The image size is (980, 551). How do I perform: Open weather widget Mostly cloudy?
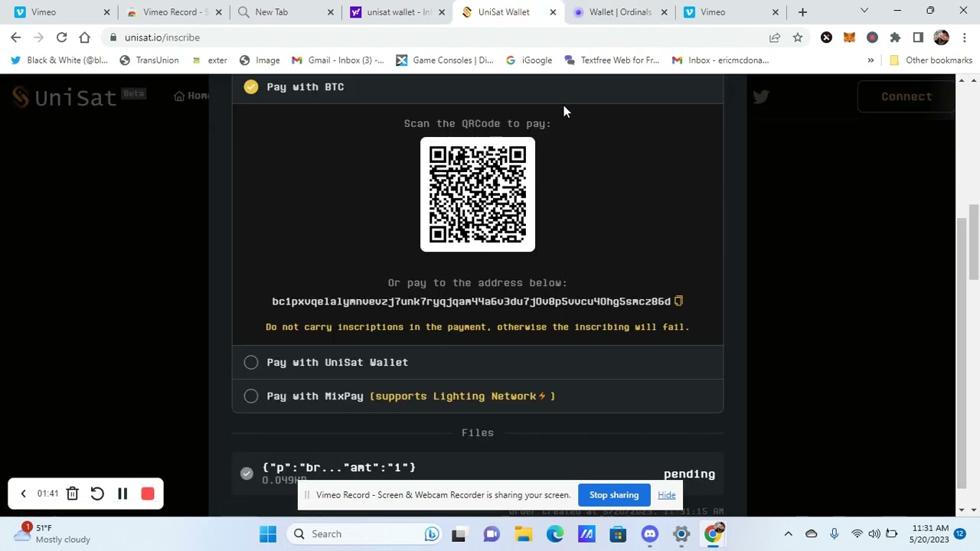click(54, 533)
